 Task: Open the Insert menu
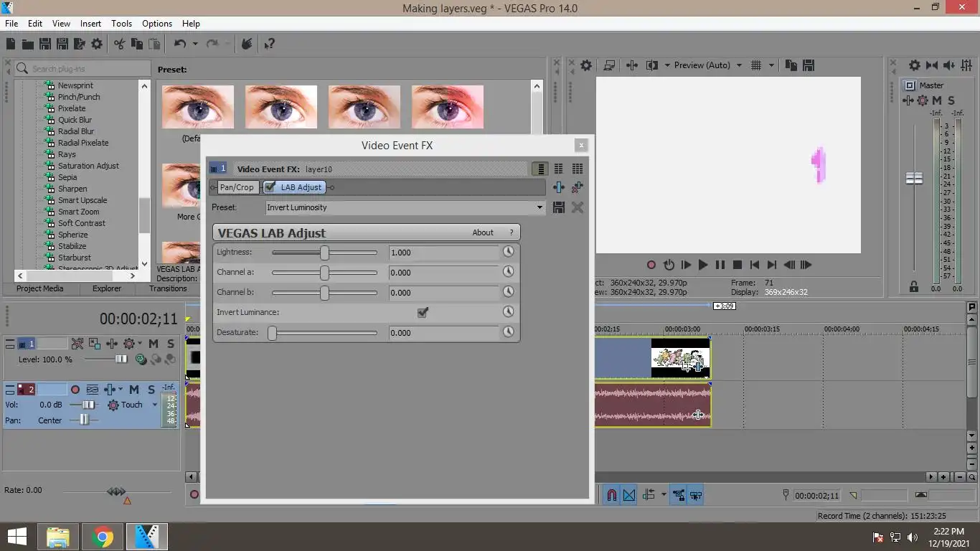coord(90,24)
